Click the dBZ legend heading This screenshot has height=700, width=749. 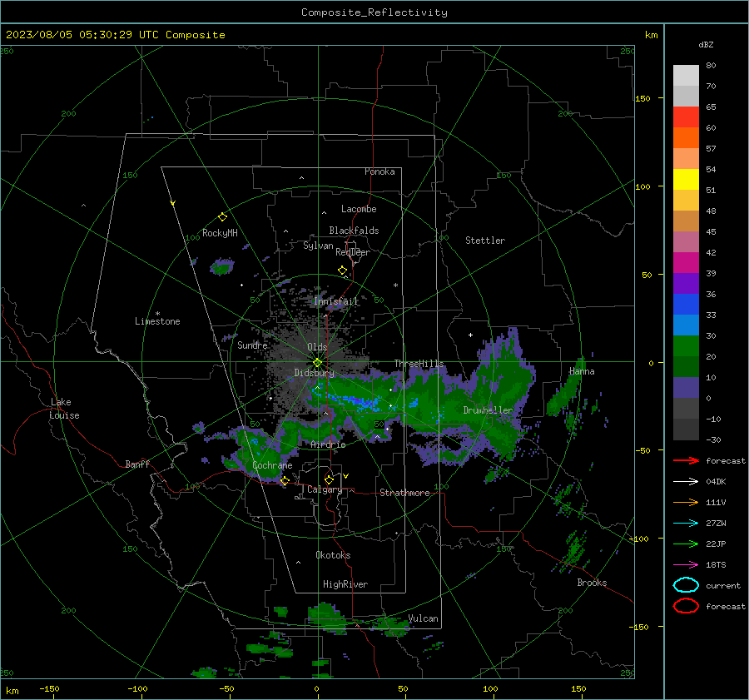pyautogui.click(x=706, y=44)
